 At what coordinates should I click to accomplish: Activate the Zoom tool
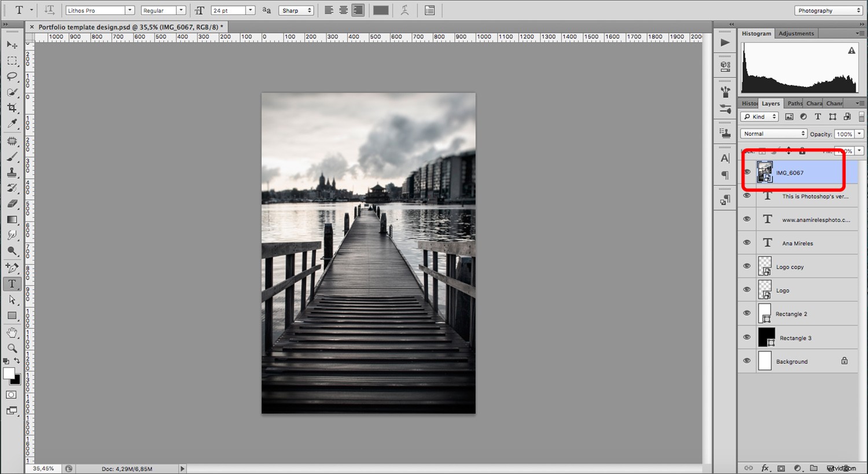pyautogui.click(x=12, y=348)
